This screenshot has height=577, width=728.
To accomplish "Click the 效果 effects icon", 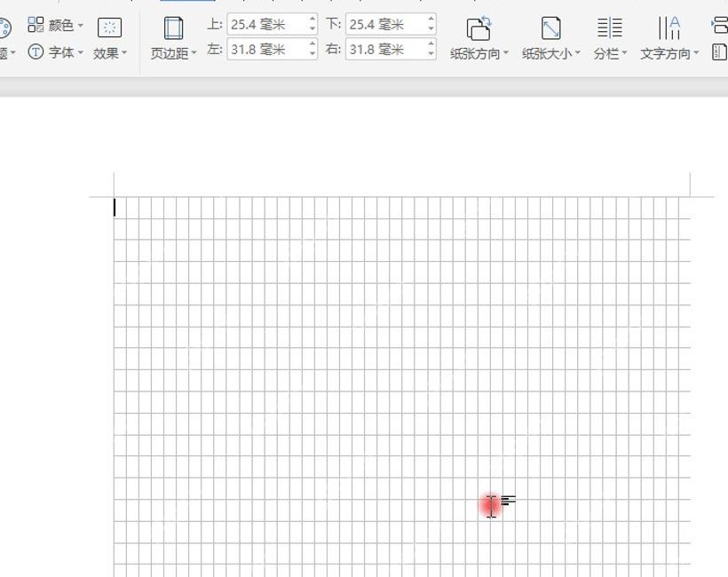I will pos(109,28).
